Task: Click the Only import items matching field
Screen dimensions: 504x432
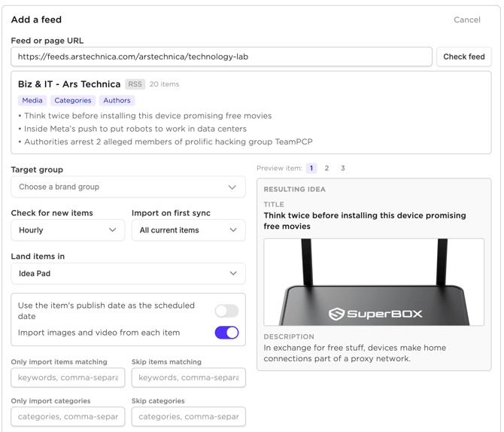Action: (68, 378)
